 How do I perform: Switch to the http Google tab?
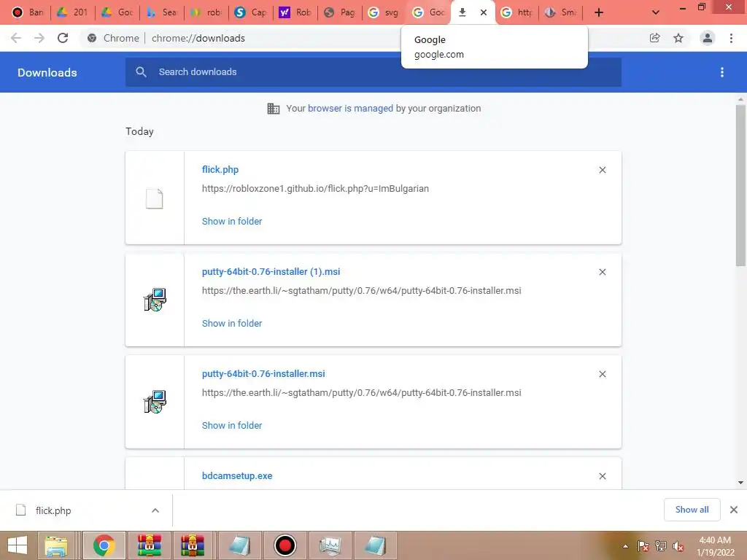517,12
